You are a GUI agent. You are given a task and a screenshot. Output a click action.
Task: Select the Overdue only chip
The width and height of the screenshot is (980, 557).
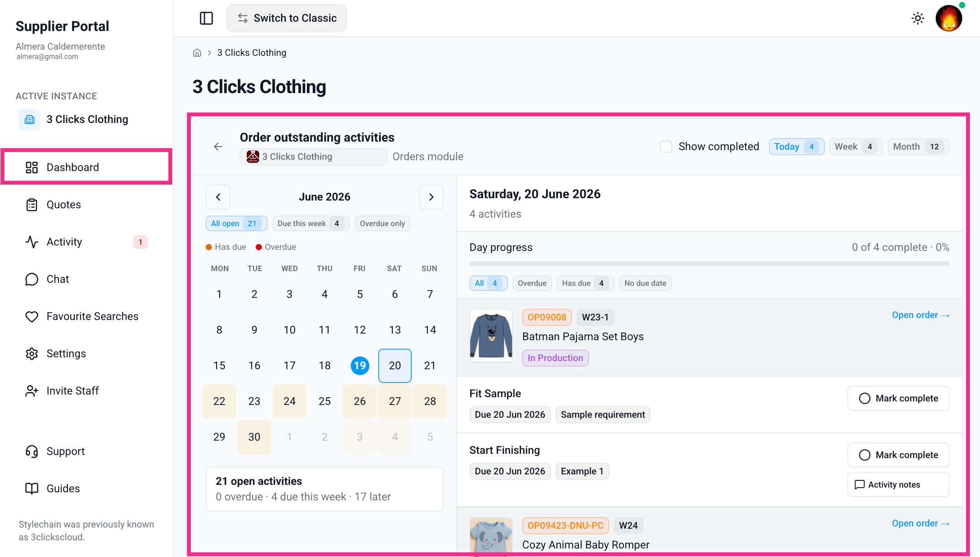(x=382, y=223)
